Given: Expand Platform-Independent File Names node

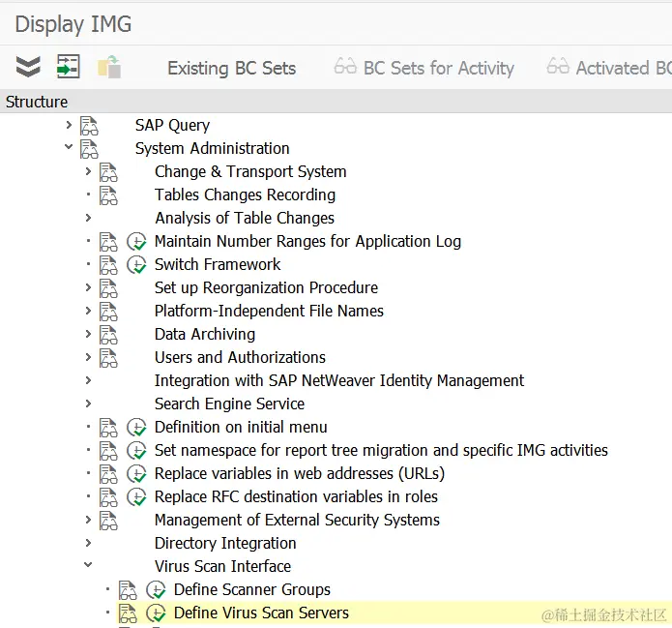Looking at the screenshot, I should (88, 311).
